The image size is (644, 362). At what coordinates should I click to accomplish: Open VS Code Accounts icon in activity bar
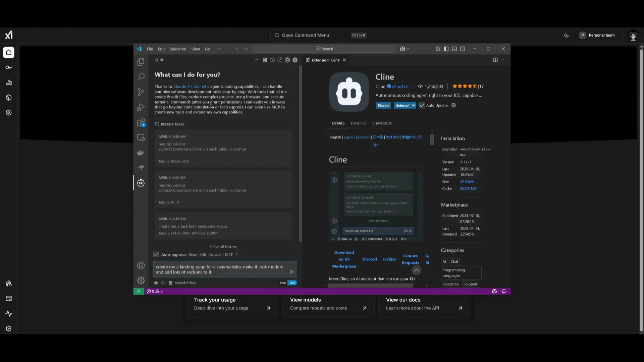point(141,265)
